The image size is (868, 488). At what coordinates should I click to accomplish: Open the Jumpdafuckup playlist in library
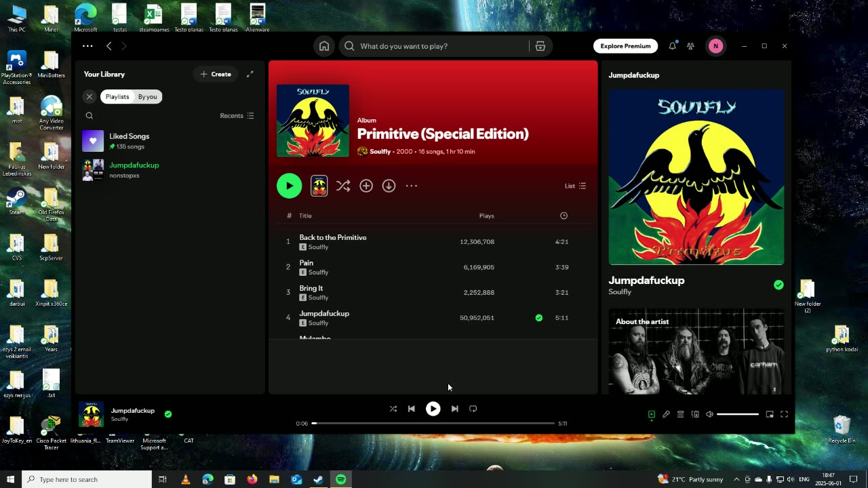coord(170,170)
